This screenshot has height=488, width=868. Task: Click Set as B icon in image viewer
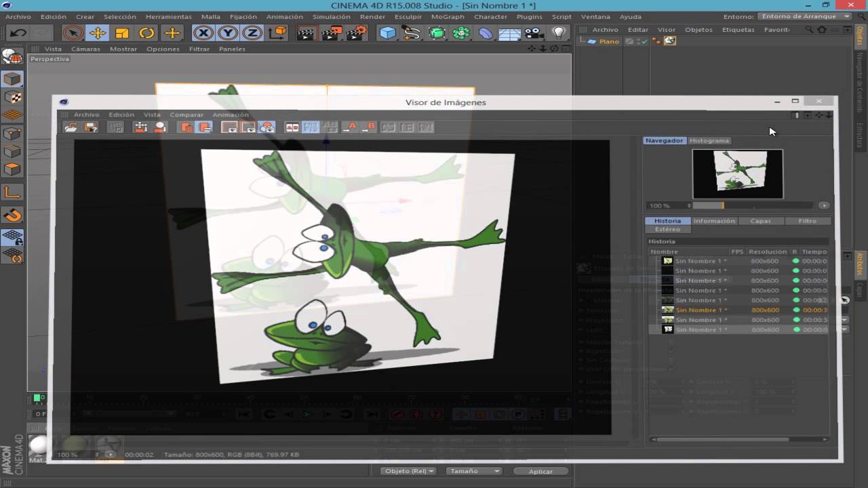tap(368, 127)
